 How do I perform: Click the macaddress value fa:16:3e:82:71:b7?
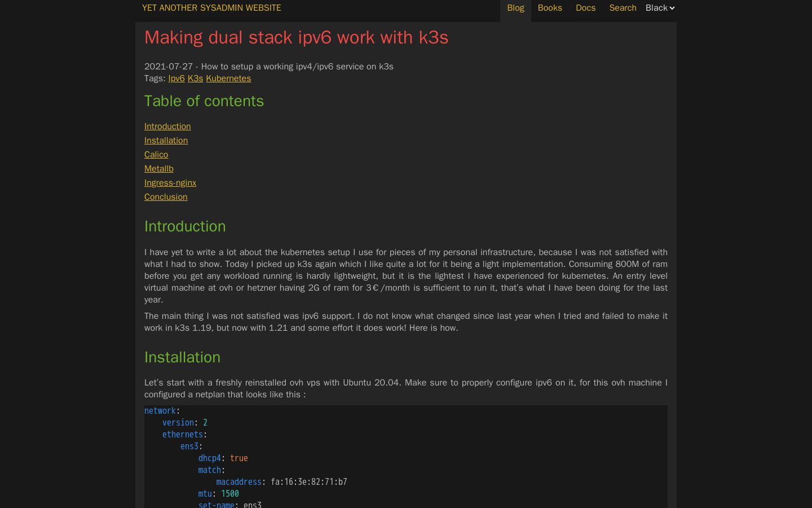click(x=309, y=482)
